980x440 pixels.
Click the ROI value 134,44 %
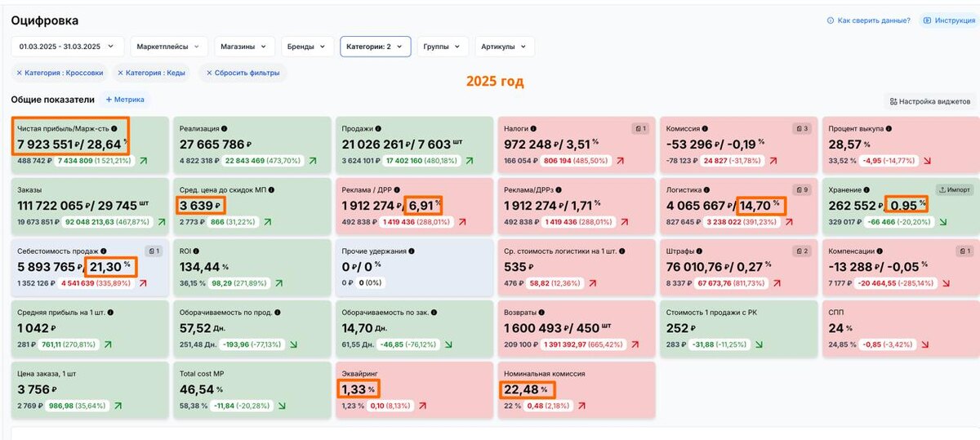(x=204, y=267)
